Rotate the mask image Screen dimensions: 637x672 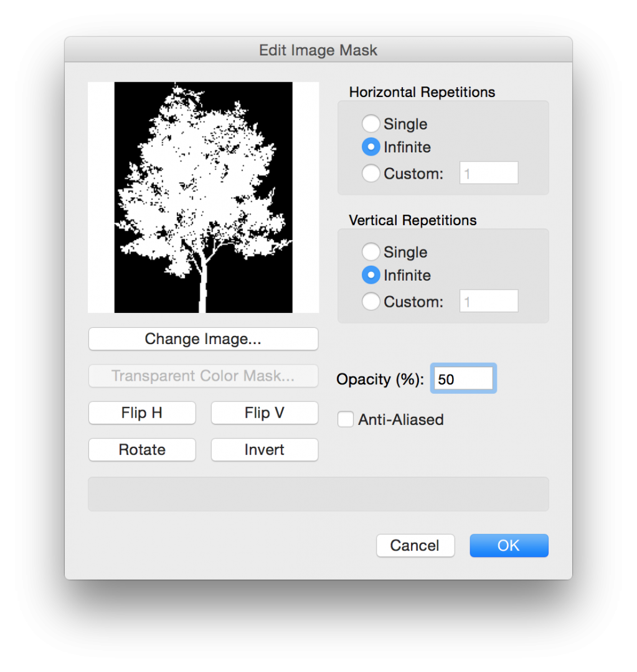coord(142,450)
